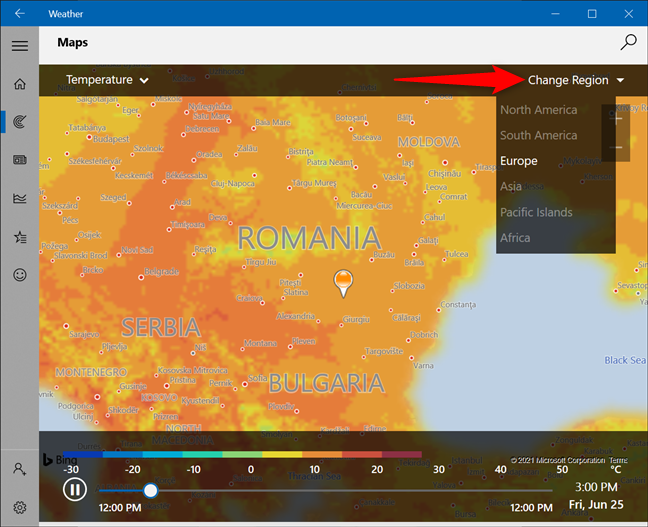The width and height of the screenshot is (648, 527).
Task: Click the search magnifier icon
Action: [x=628, y=42]
